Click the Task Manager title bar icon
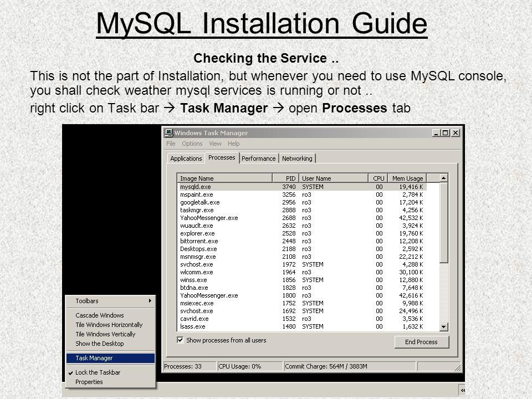Image resolution: width=532 pixels, height=399 pixels. click(168, 132)
